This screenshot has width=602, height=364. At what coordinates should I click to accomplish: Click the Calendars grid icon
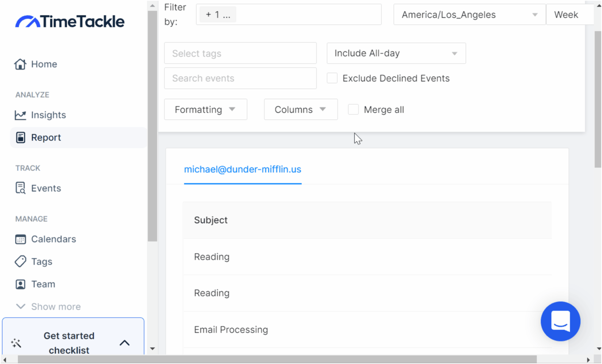20,239
